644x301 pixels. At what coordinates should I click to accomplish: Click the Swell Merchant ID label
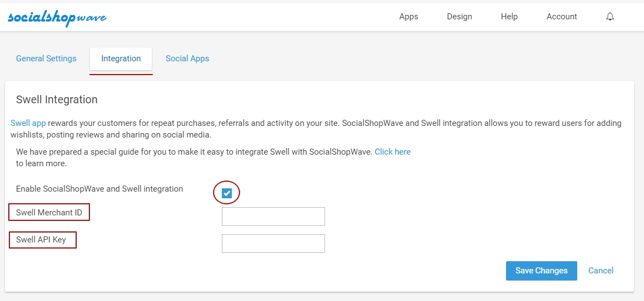point(49,213)
